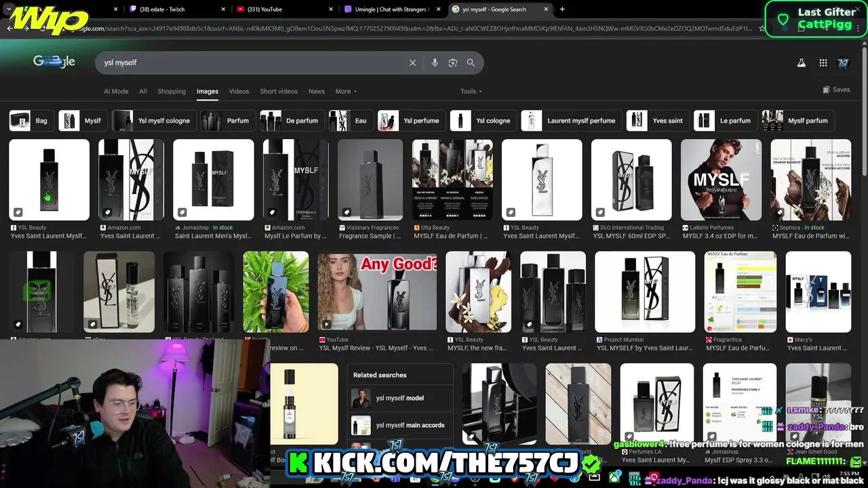Click the magnifier search icon

click(x=471, y=62)
